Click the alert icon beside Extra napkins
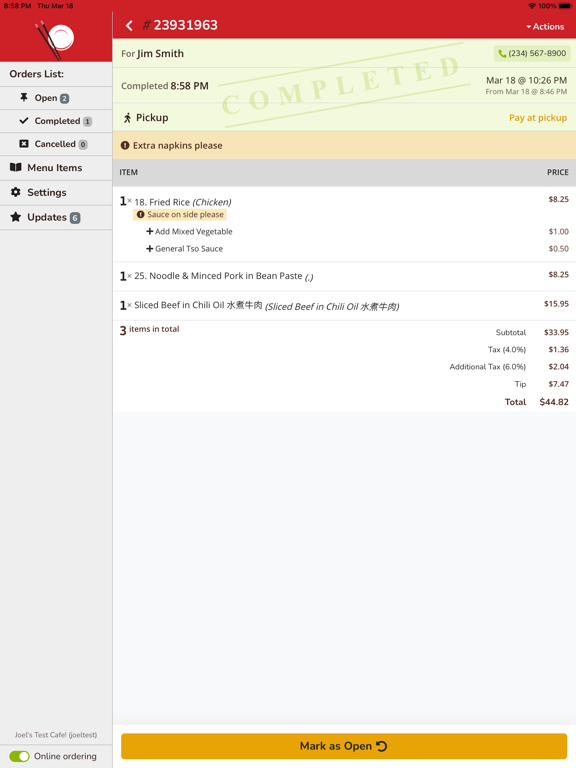The image size is (576, 768). [125, 145]
